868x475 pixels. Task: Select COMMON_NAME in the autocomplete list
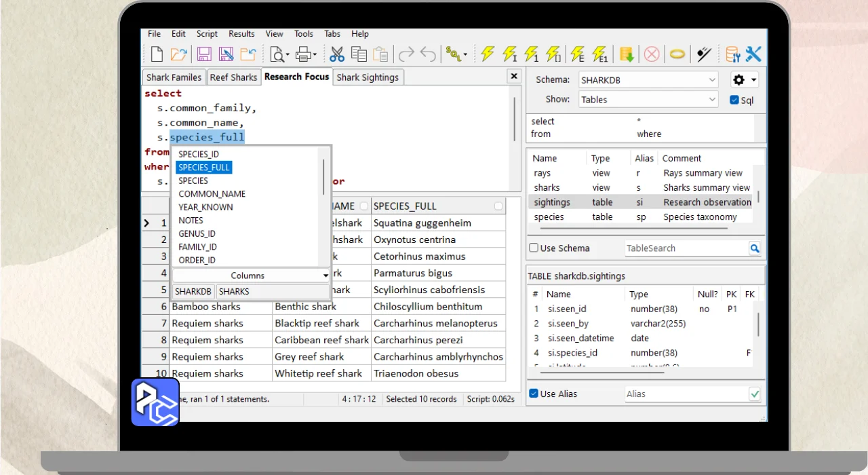point(212,194)
